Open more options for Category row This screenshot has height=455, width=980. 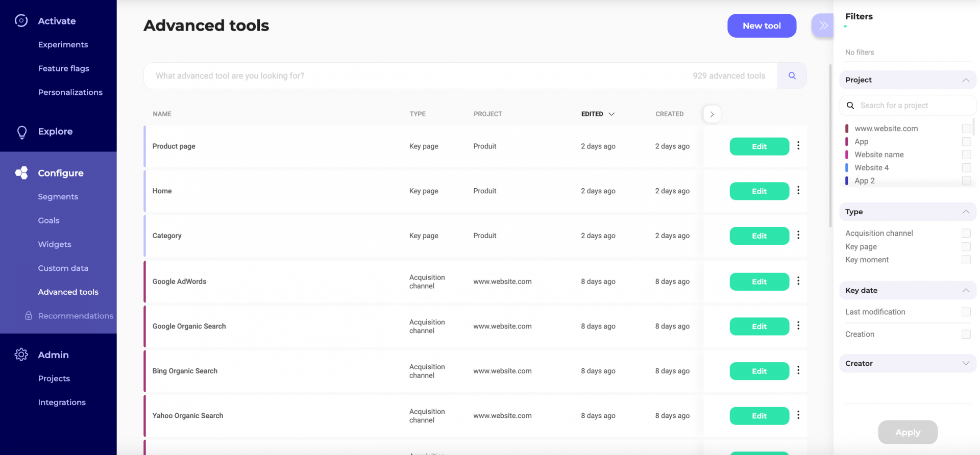coord(798,235)
